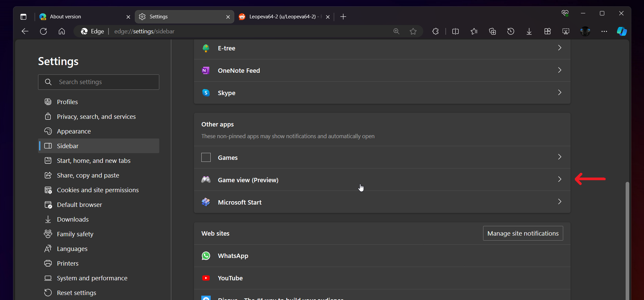Click the Zoom magnifier in address bar
The height and width of the screenshot is (300, 644).
396,31
